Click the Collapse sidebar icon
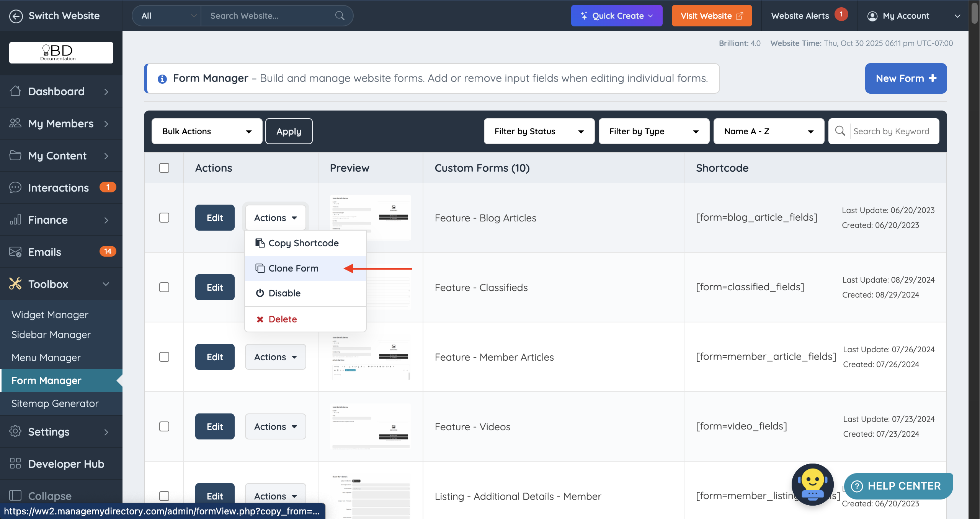Image resolution: width=980 pixels, height=519 pixels. (15, 496)
